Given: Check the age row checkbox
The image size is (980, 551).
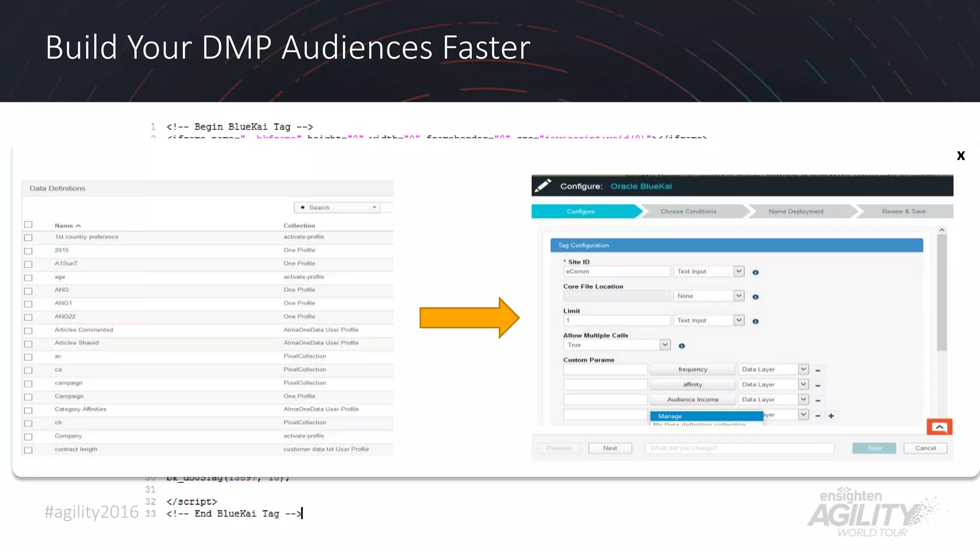Looking at the screenshot, I should pos(28,277).
